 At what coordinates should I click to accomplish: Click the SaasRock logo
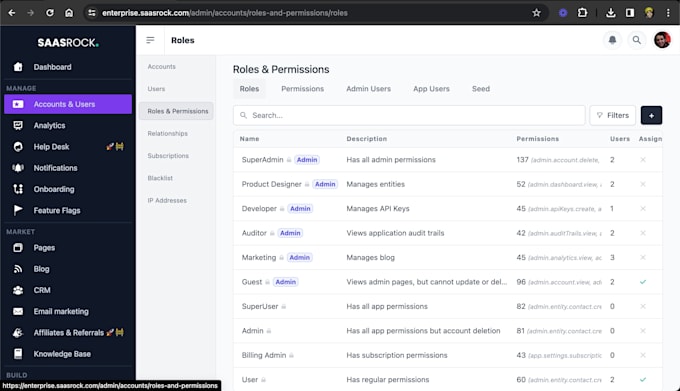[x=68, y=42]
